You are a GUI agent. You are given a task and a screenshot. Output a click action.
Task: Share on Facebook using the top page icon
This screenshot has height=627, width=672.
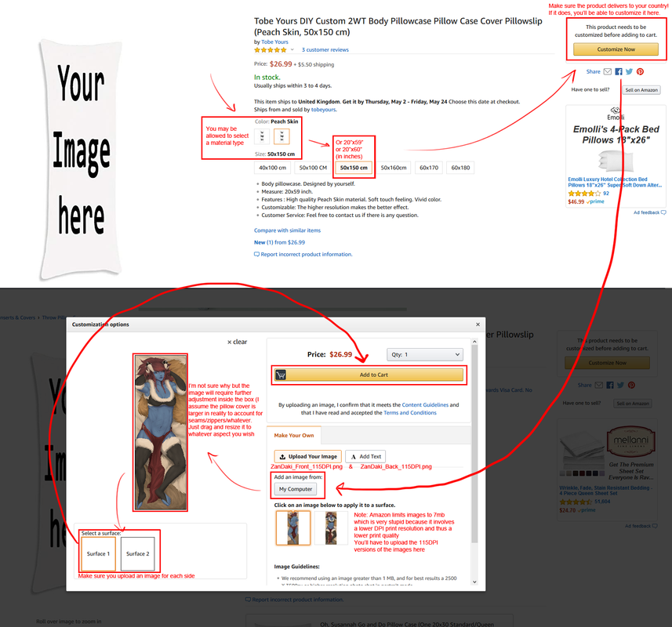pyautogui.click(x=619, y=71)
